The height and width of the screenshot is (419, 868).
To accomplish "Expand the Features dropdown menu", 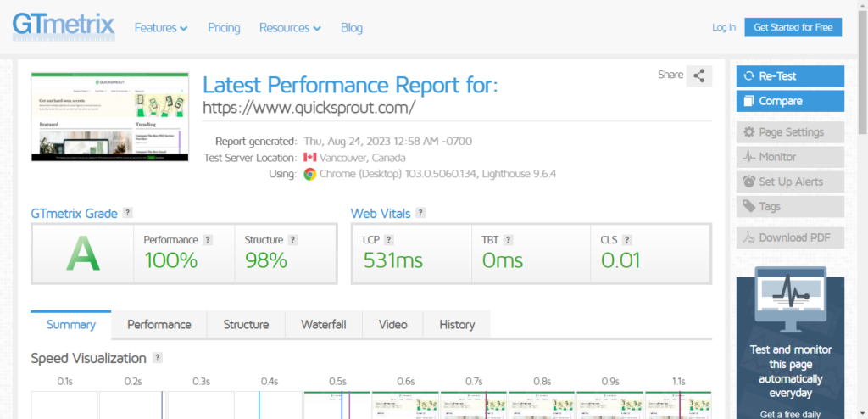I will pos(161,28).
